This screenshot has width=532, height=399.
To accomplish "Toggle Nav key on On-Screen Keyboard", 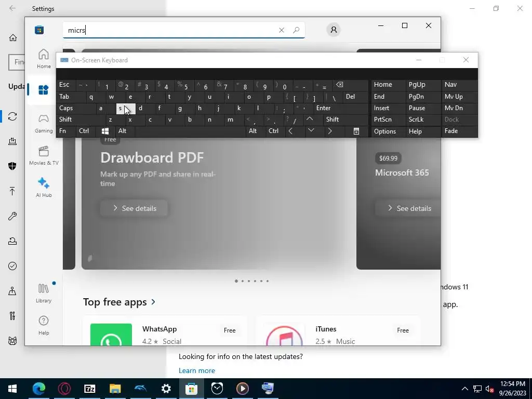I will tap(459, 85).
